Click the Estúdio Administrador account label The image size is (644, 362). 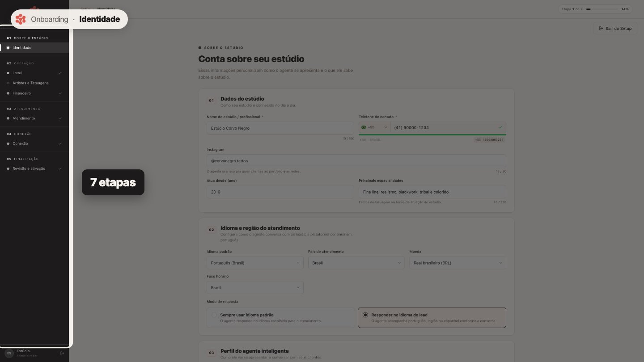pos(27,353)
